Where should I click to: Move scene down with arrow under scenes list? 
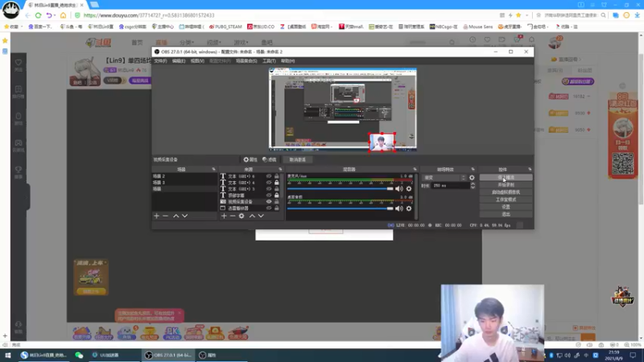tap(185, 216)
